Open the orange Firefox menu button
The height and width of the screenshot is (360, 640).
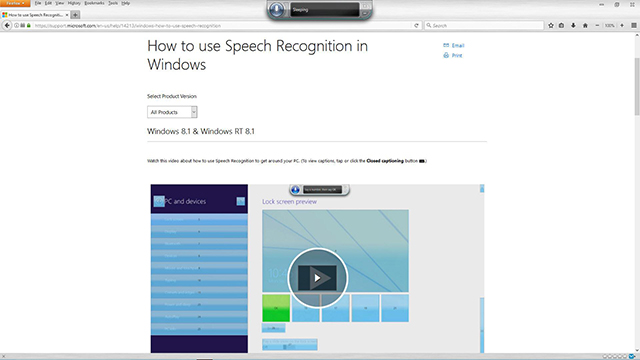pyautogui.click(x=15, y=3)
